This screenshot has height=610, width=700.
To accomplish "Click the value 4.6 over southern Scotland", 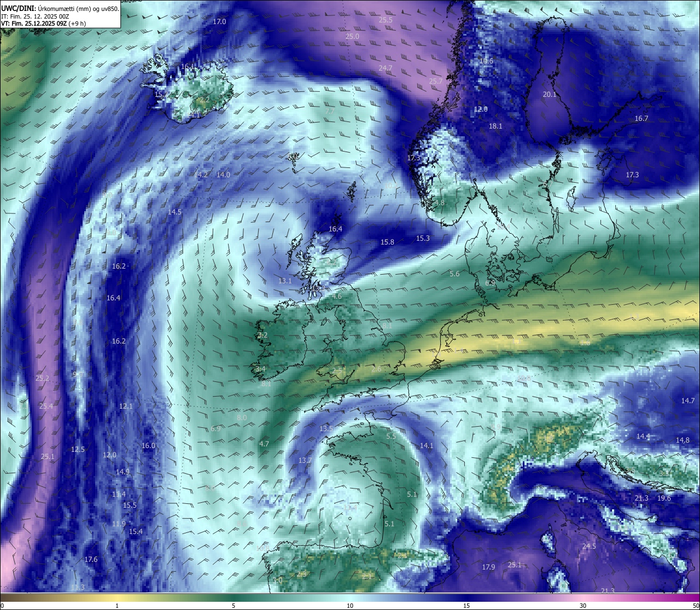I will (x=337, y=296).
